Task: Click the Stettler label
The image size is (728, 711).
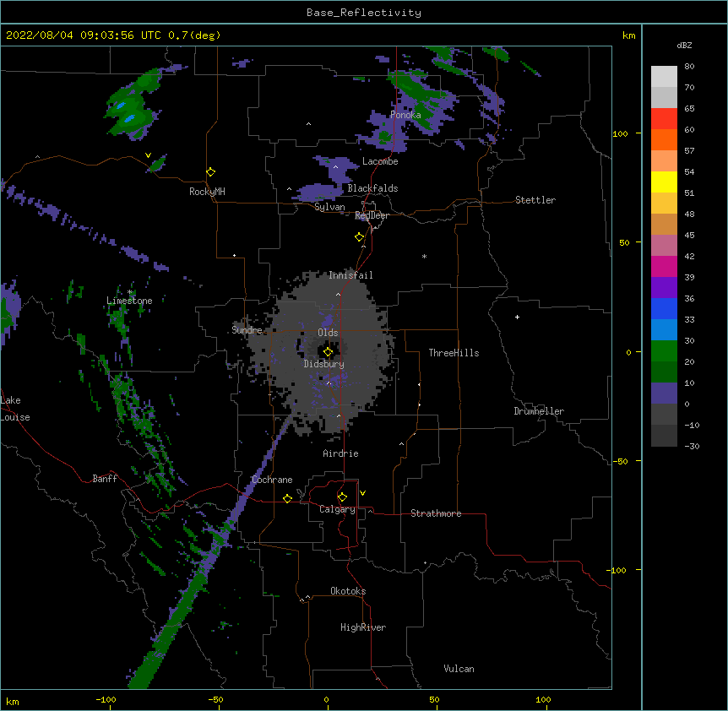Action: click(535, 200)
